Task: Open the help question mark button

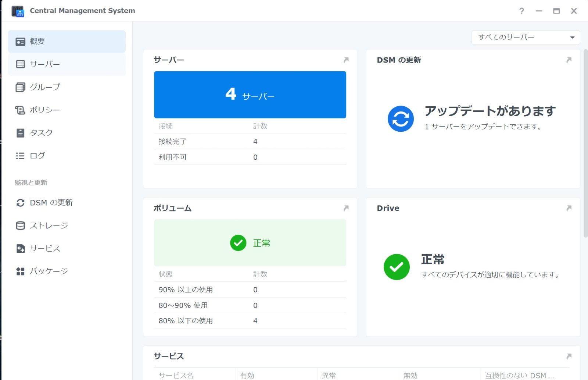Action: (x=521, y=11)
